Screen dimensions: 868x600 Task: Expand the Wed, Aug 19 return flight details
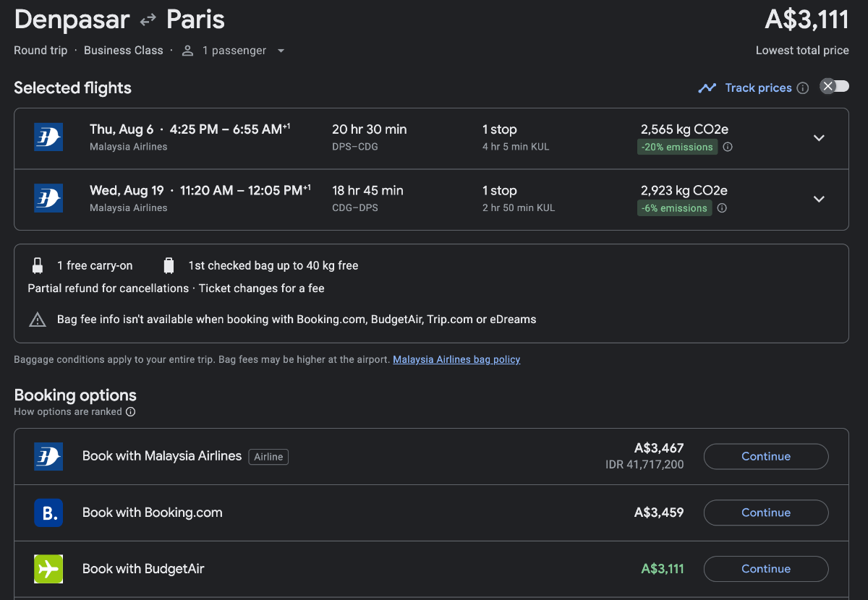[819, 199]
